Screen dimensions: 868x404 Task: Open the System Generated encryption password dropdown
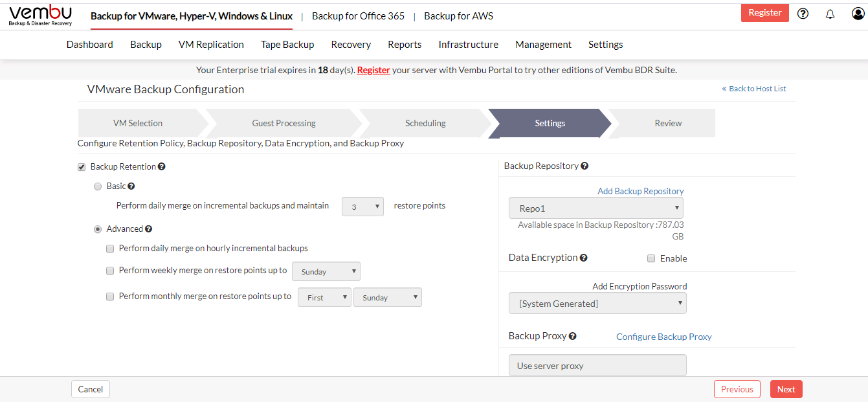point(598,303)
